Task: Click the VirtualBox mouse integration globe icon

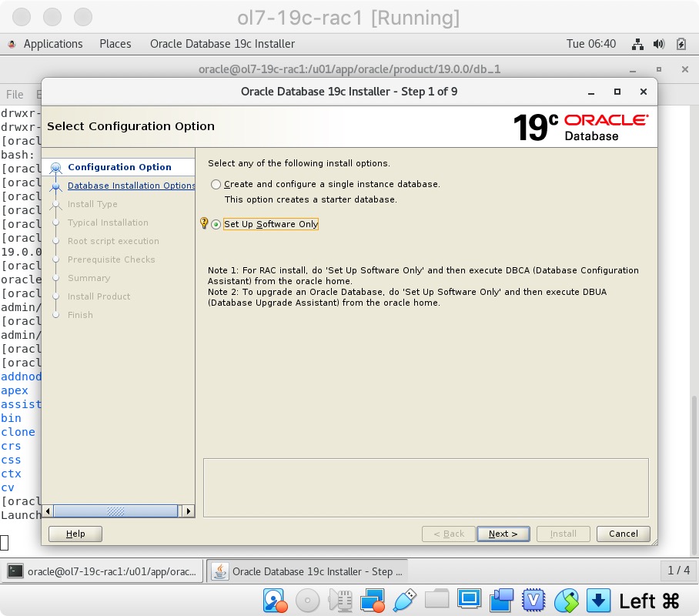Action: pyautogui.click(x=566, y=601)
